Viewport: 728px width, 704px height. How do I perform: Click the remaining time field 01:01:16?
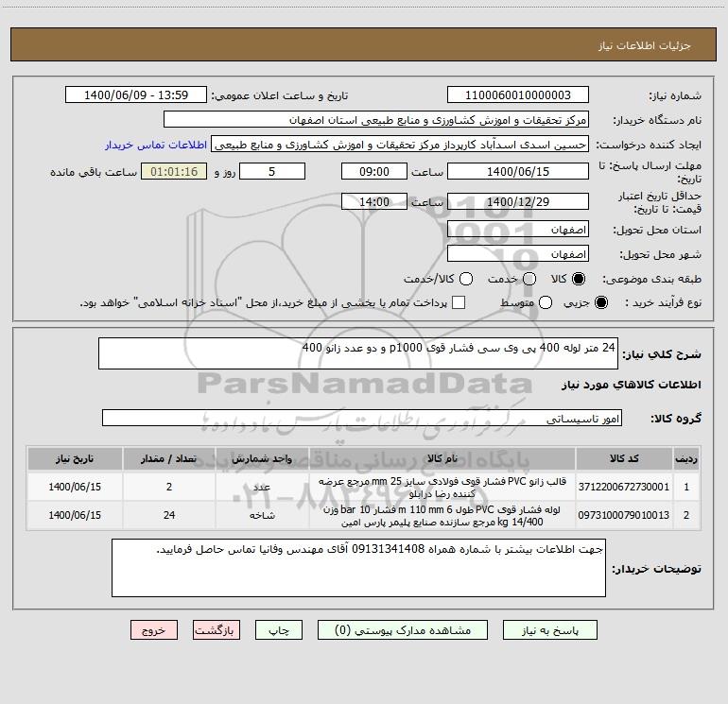click(x=174, y=171)
